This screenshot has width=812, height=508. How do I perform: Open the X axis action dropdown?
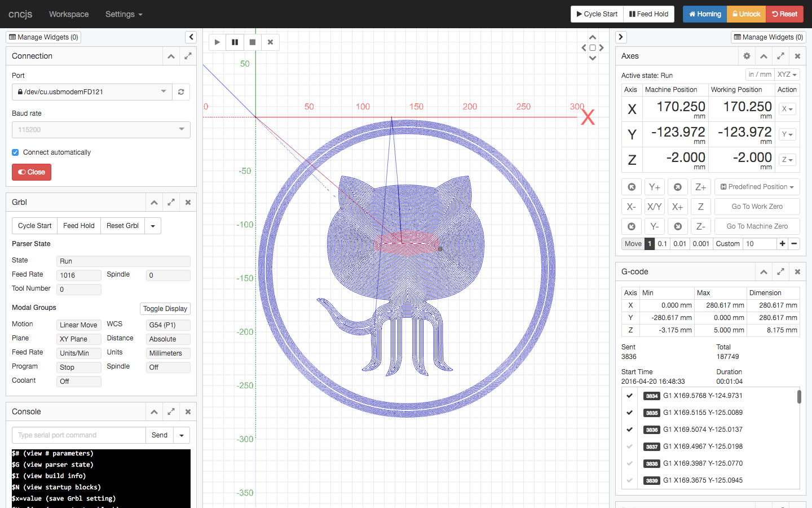pos(787,109)
